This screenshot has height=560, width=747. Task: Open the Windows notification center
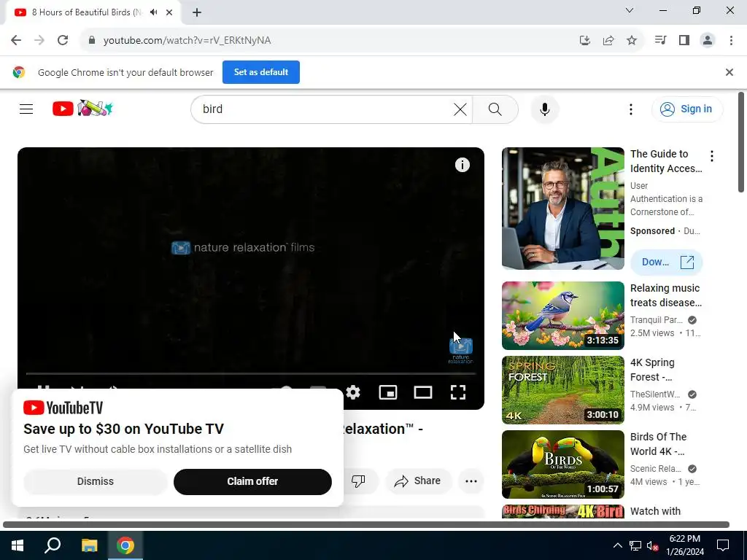point(723,545)
